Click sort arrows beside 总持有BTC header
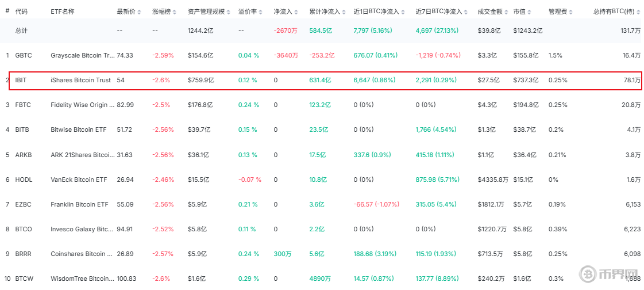The height and width of the screenshot is (290, 644). tap(639, 12)
